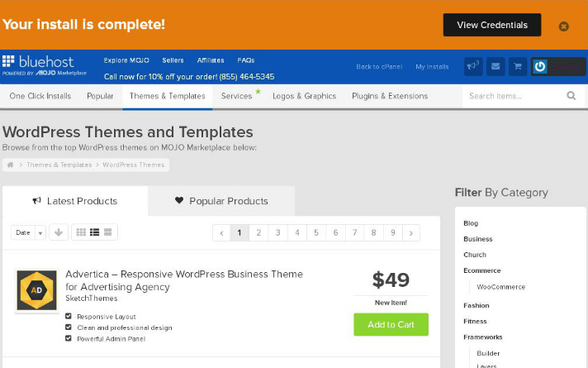The height and width of the screenshot is (368, 588).
Task: Open the messages envelope icon
Action: point(496,66)
